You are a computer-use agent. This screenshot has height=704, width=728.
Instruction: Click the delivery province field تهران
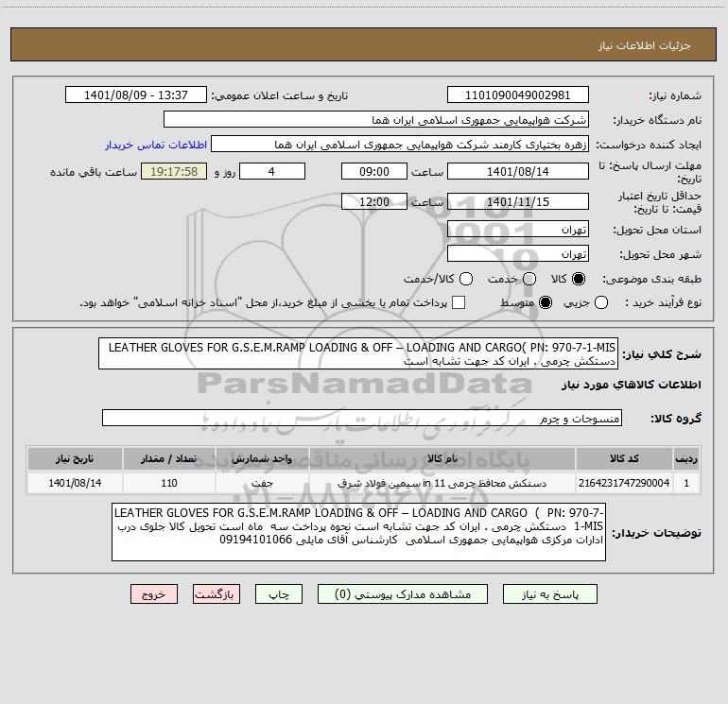tap(518, 230)
